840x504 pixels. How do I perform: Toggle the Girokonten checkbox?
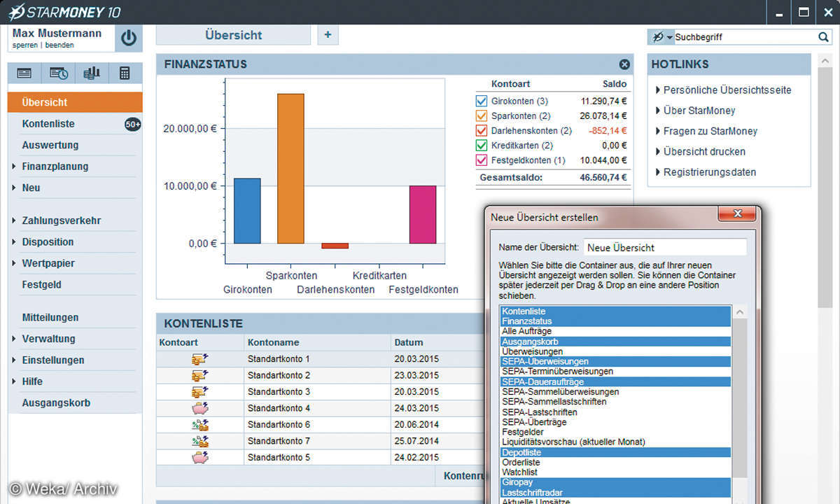[481, 101]
